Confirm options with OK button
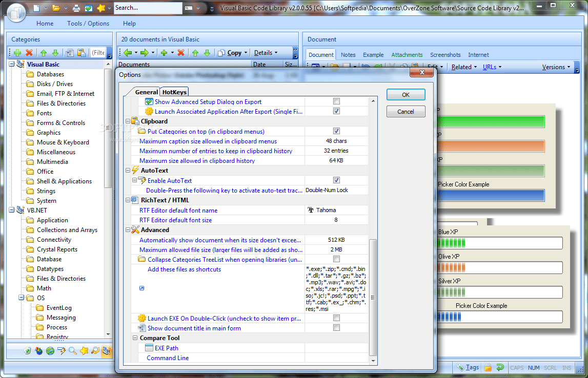This screenshot has width=588, height=378. pyautogui.click(x=405, y=95)
